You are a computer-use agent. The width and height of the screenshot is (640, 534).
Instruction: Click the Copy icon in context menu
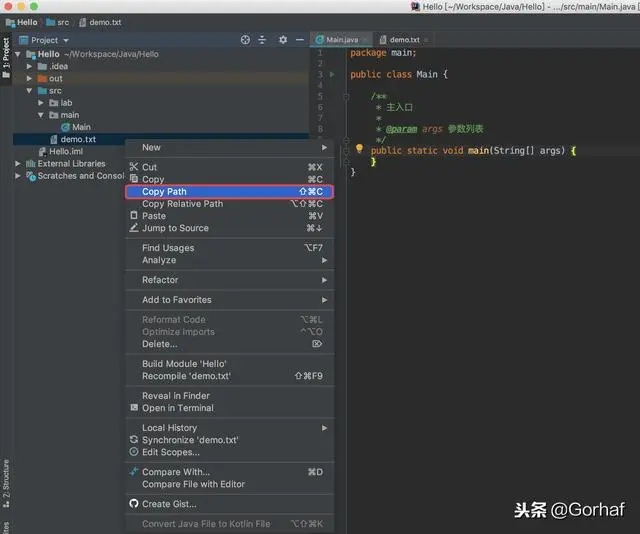pyautogui.click(x=134, y=178)
